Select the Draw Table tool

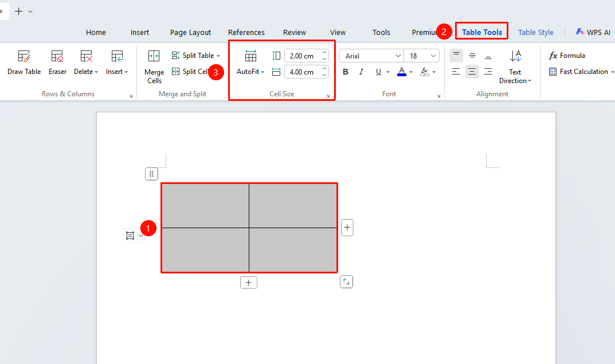[x=24, y=62]
